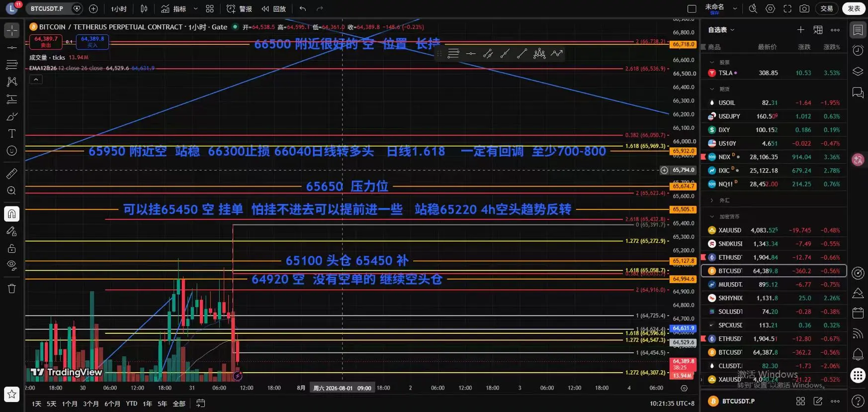This screenshot has width=868, height=412.
Task: Select the TSLA row in the watchlist
Action: [x=774, y=73]
